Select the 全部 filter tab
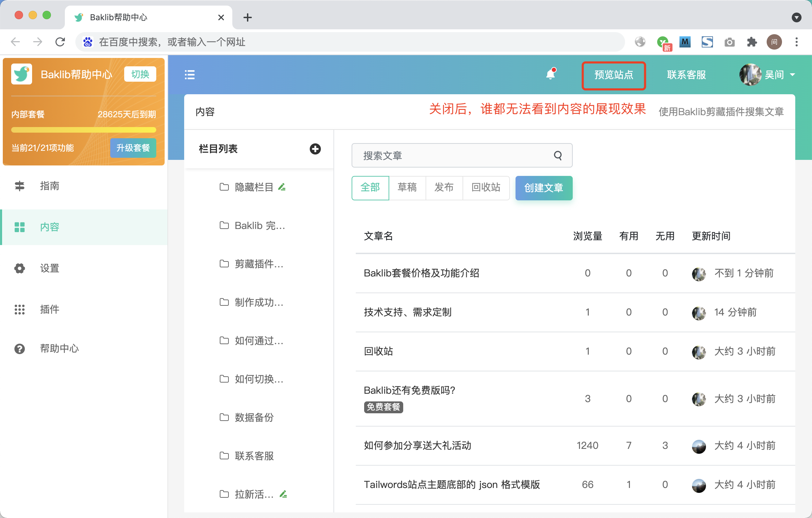The width and height of the screenshot is (812, 518). pos(370,188)
